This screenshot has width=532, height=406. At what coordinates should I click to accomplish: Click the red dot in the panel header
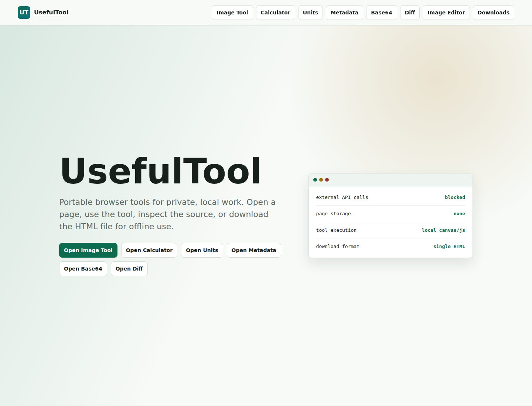coord(327,180)
